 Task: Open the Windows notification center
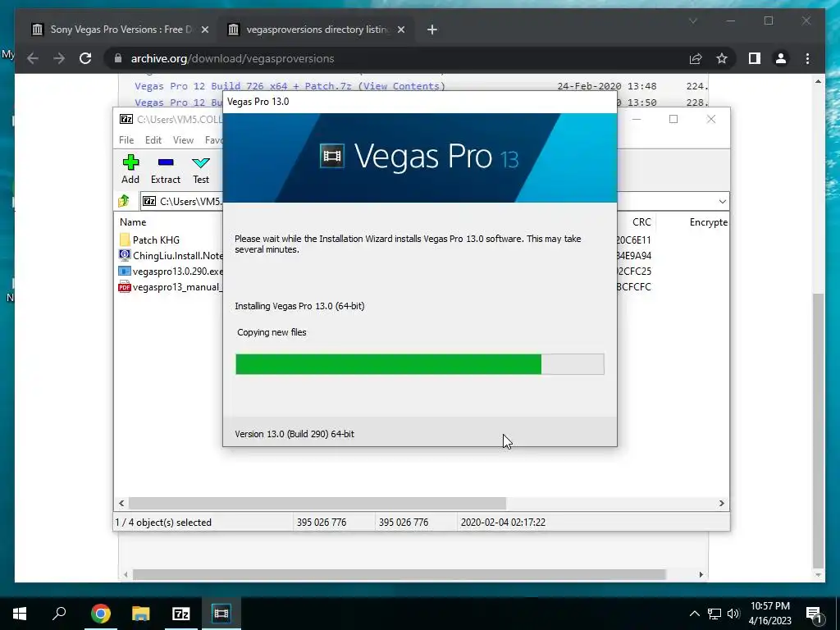(814, 614)
